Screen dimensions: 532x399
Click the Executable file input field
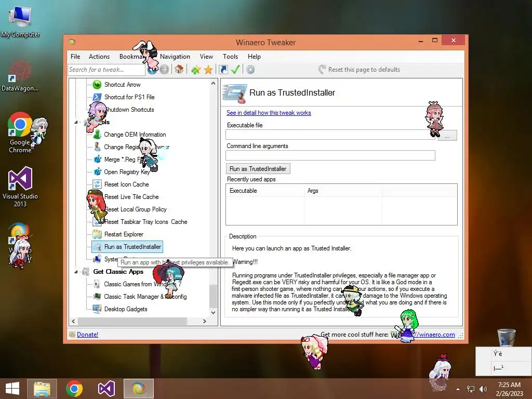tap(330, 135)
